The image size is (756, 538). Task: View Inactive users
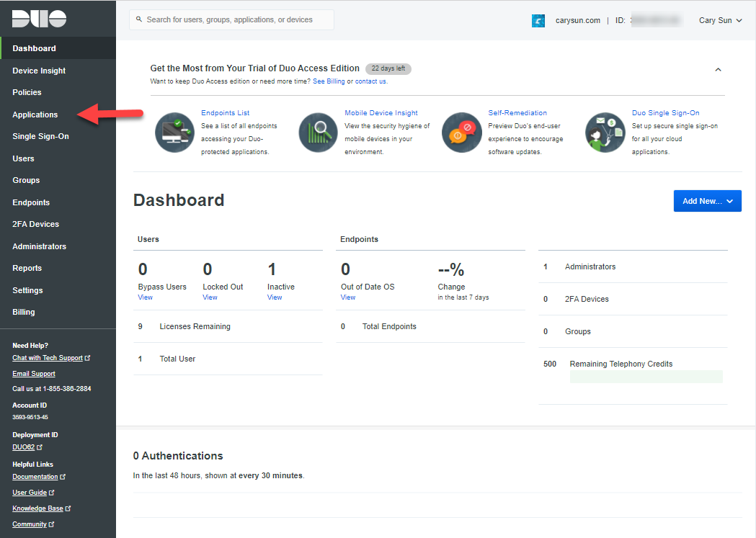click(275, 297)
